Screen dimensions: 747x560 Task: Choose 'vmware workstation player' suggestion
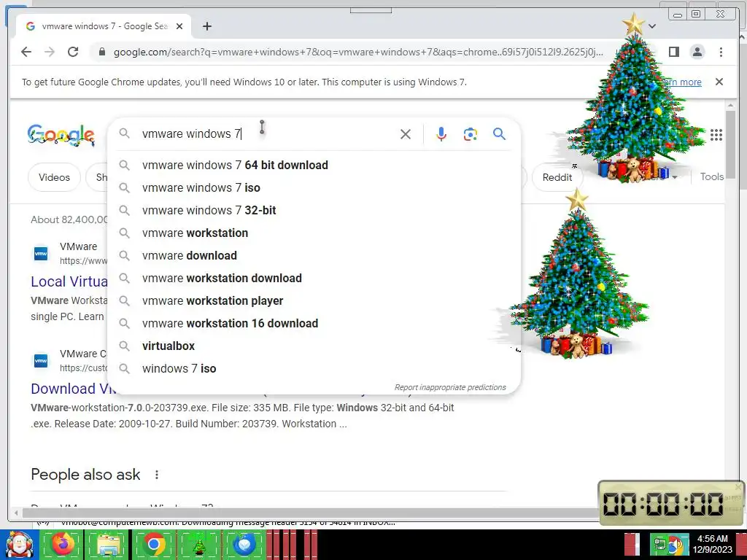coord(314,301)
